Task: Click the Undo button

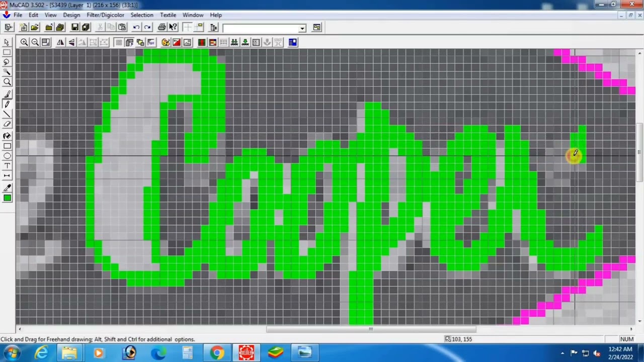Action: pyautogui.click(x=136, y=27)
